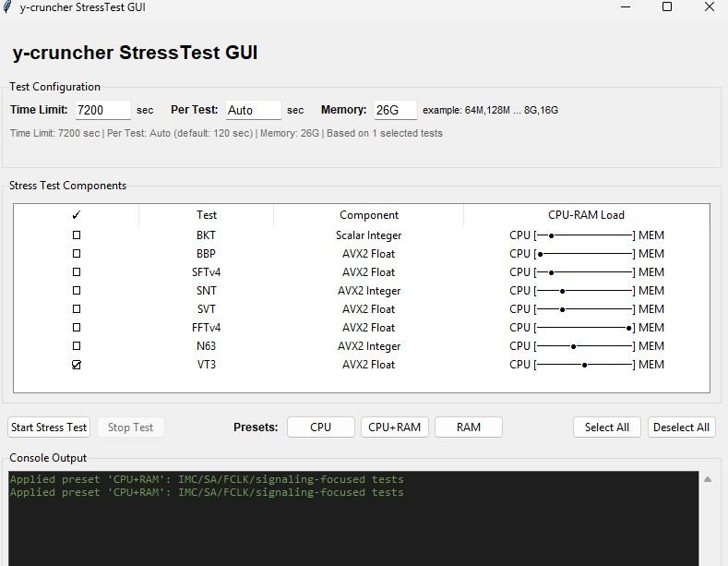Click the CPU-RAM Load column header
The image size is (728, 566).
click(x=587, y=215)
